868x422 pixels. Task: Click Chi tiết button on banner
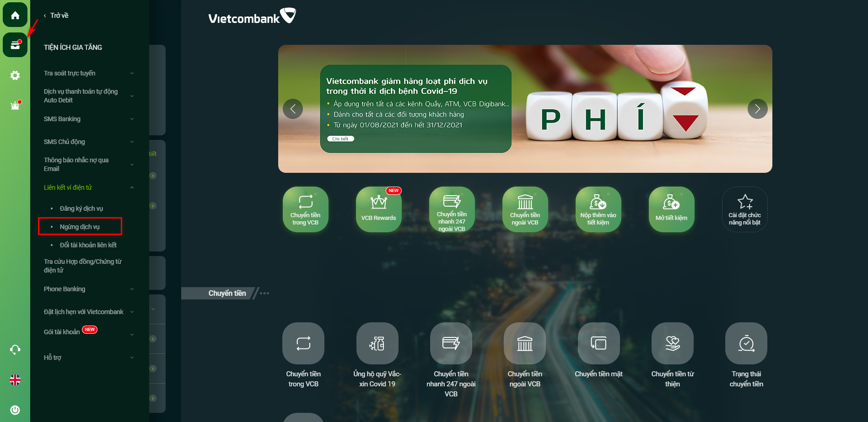click(x=340, y=139)
